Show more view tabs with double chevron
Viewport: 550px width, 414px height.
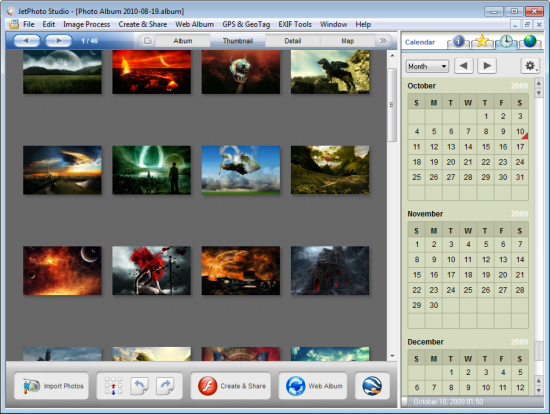coord(383,41)
